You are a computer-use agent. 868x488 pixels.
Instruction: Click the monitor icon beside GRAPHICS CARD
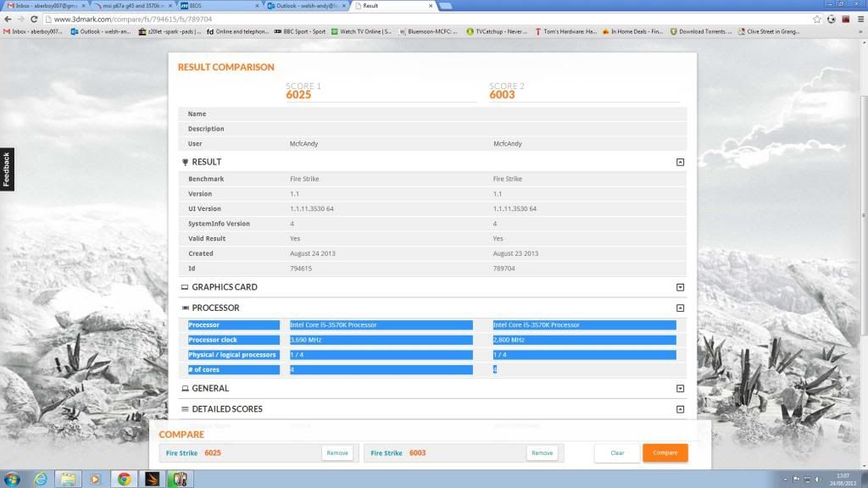pyautogui.click(x=185, y=287)
